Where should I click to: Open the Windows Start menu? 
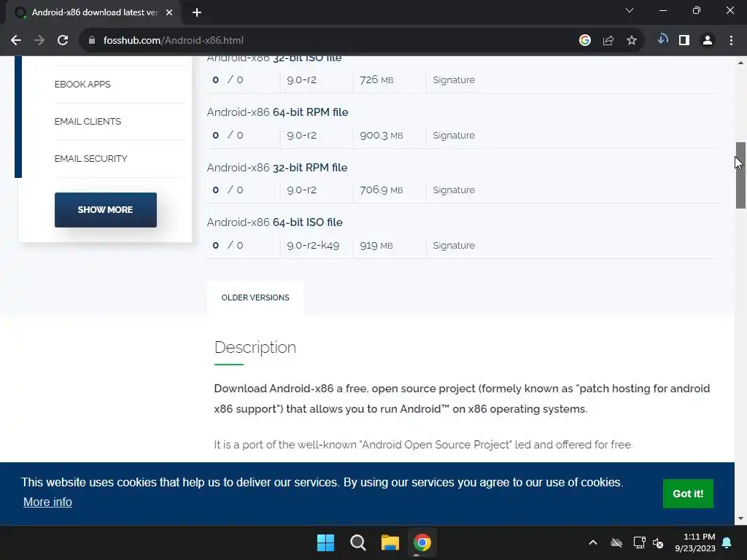pyautogui.click(x=326, y=542)
